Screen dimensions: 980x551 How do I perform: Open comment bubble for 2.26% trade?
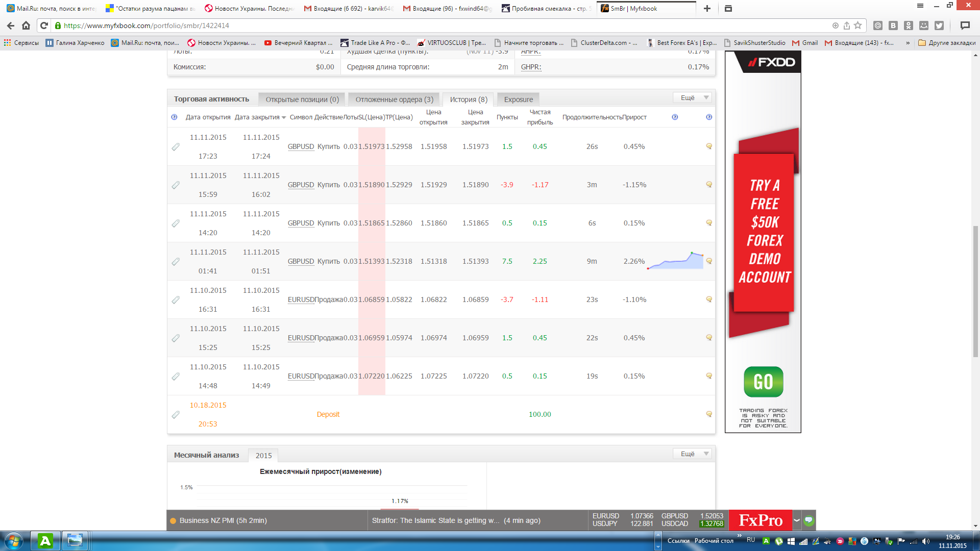click(709, 261)
